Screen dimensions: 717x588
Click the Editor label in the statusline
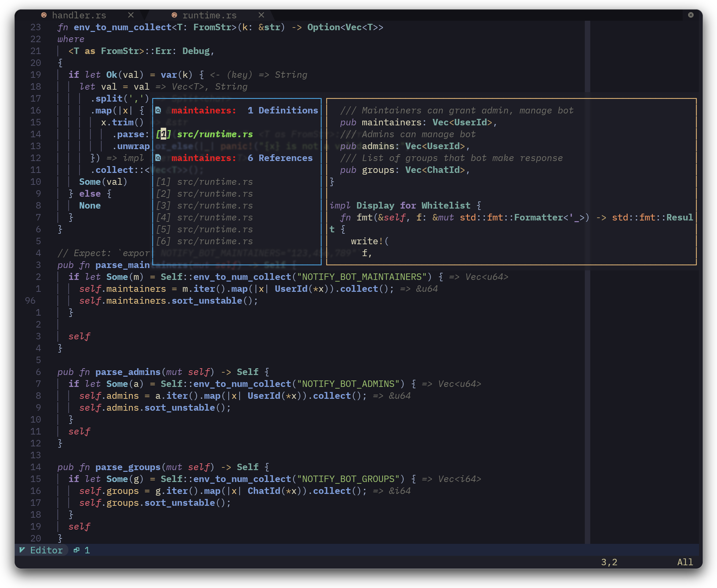pos(47,550)
